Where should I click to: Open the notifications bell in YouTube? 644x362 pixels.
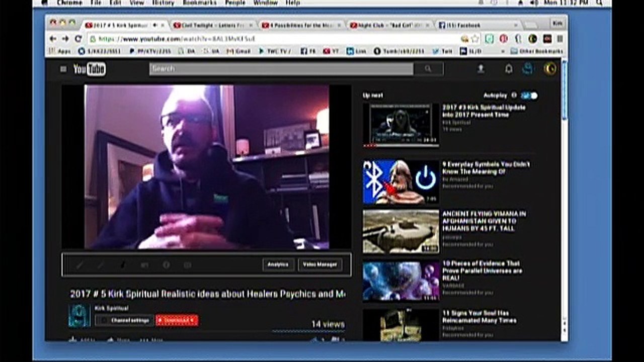[509, 69]
